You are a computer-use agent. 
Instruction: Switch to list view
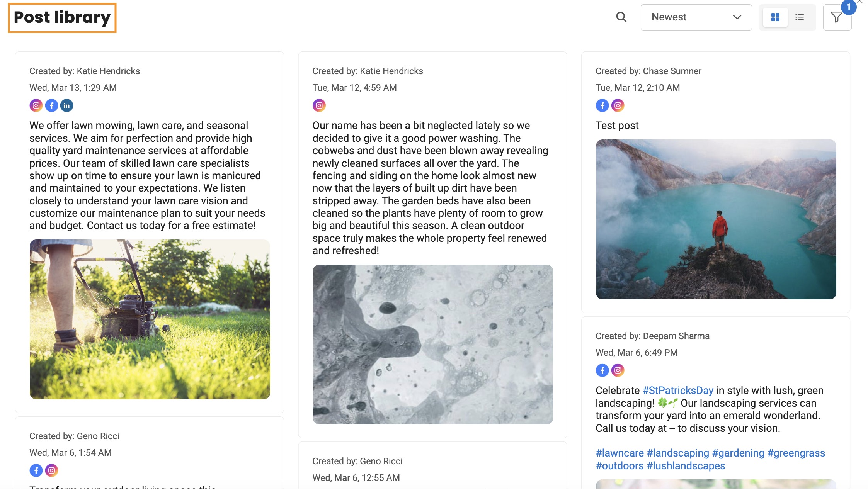(799, 17)
